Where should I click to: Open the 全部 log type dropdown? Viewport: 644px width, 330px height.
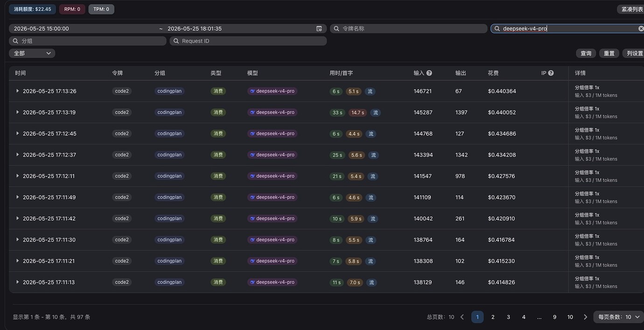(x=32, y=53)
